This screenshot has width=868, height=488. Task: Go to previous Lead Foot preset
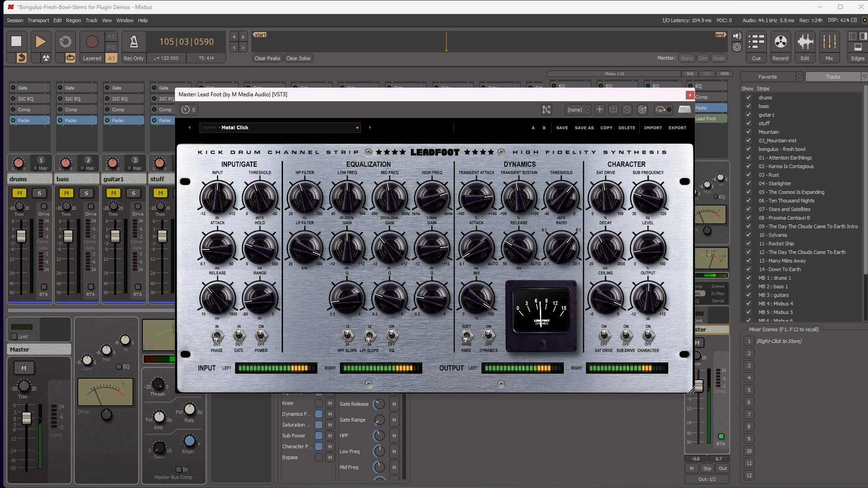pyautogui.click(x=189, y=127)
